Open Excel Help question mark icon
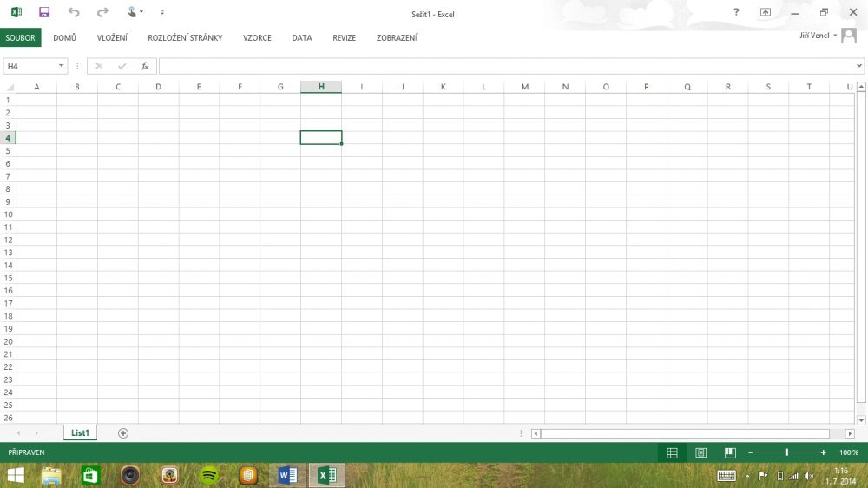868x488 pixels. (736, 12)
